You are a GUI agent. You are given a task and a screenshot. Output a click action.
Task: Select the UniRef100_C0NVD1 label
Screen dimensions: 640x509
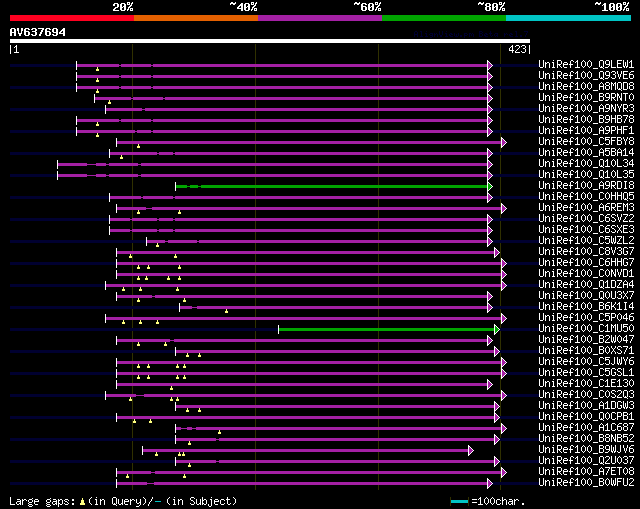(x=586, y=274)
